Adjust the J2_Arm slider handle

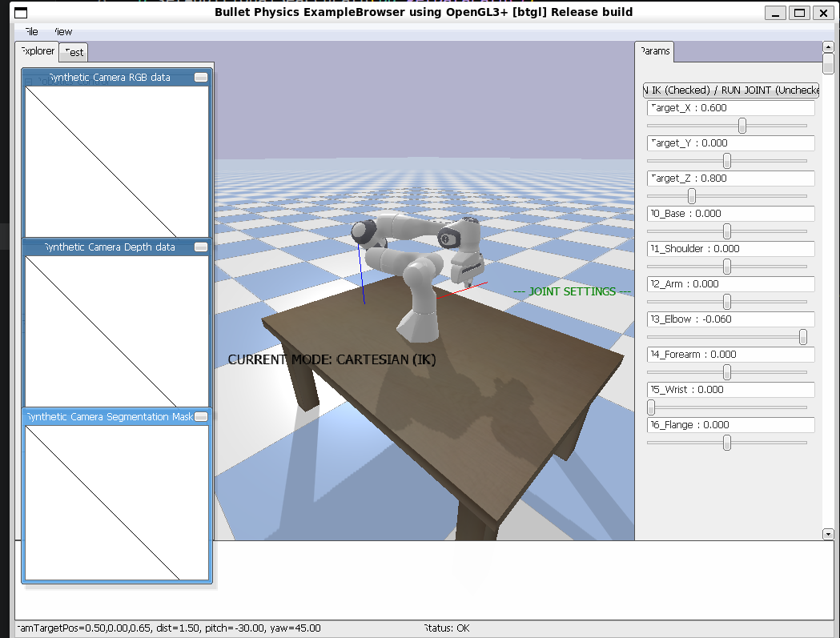pos(727,302)
